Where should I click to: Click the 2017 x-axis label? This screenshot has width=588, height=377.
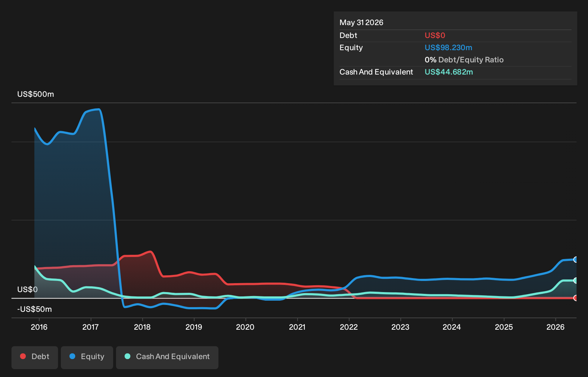tap(91, 327)
